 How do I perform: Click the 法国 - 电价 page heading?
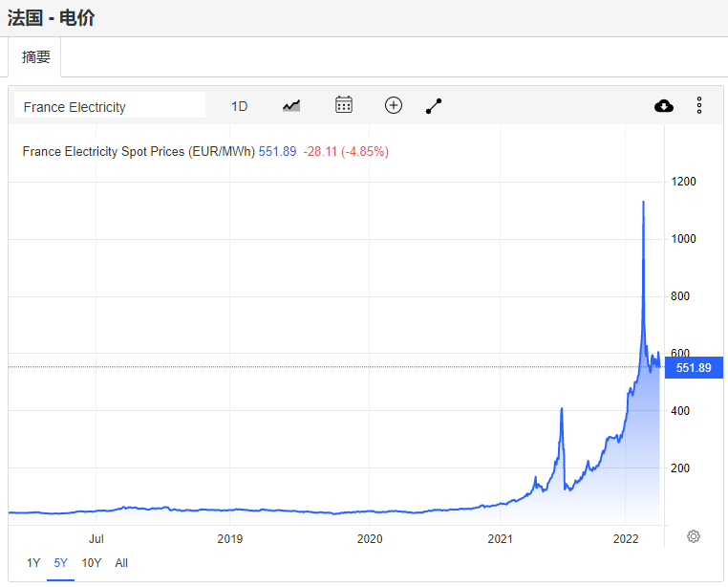point(52,18)
